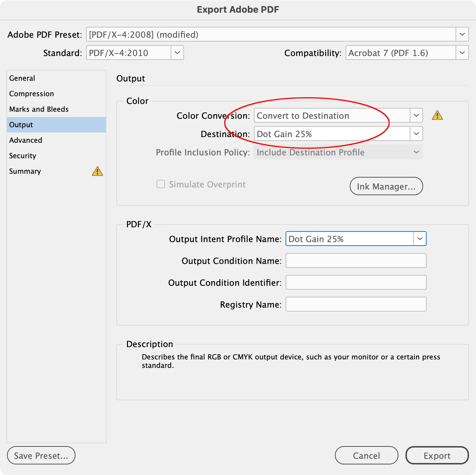Open the Ink Manager
476x475 pixels.
point(386,186)
